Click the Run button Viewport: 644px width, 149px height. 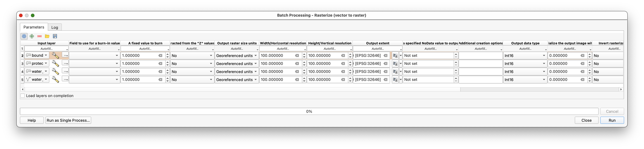coord(612,120)
